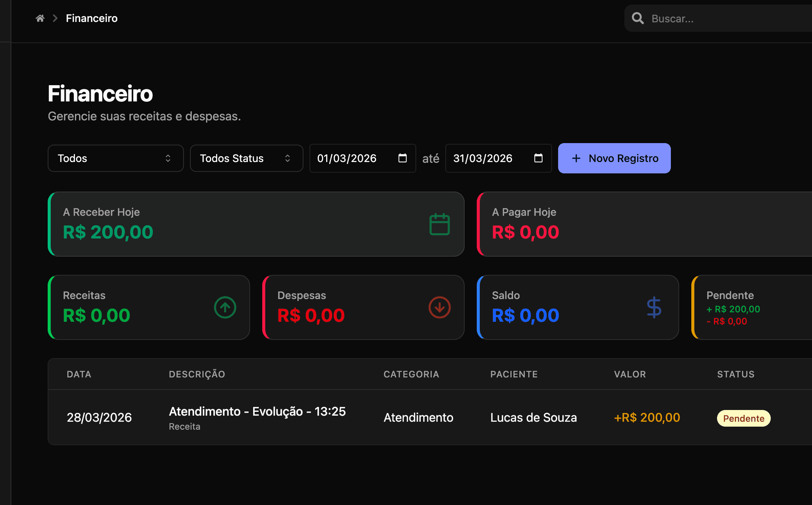Click the value +R$ 200,00 in table
This screenshot has height=505, width=812.
tap(647, 417)
